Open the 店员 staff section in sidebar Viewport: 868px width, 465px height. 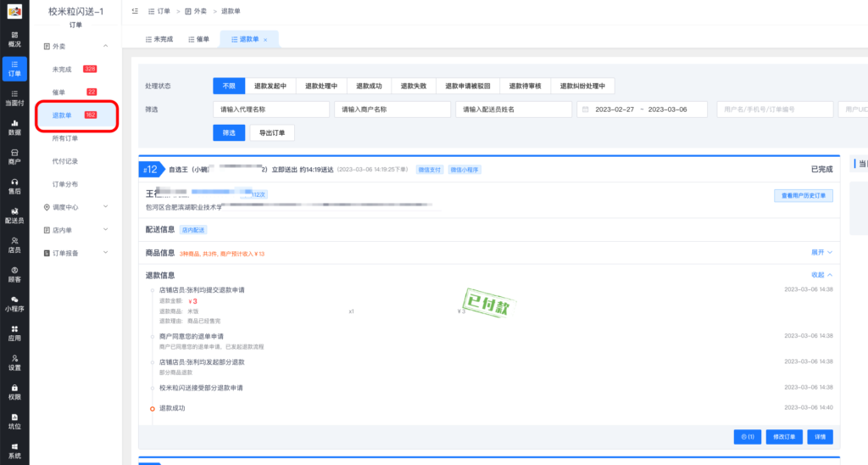(x=14, y=245)
